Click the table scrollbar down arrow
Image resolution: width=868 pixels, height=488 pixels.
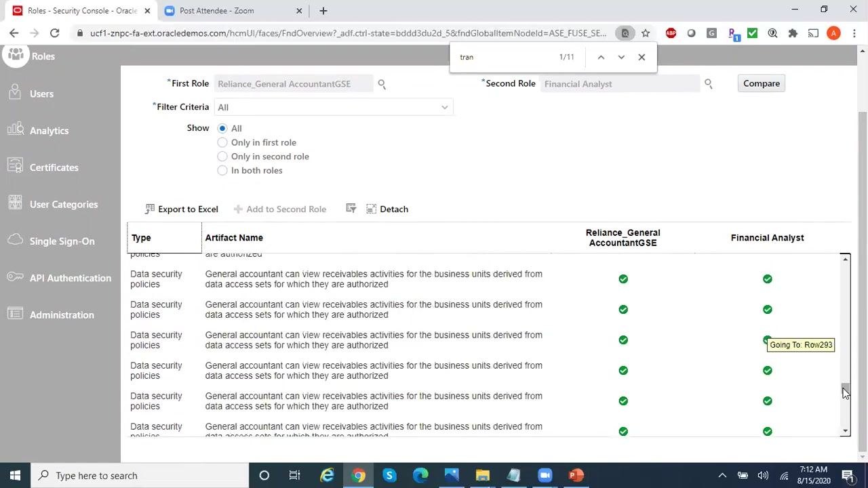coord(845,431)
